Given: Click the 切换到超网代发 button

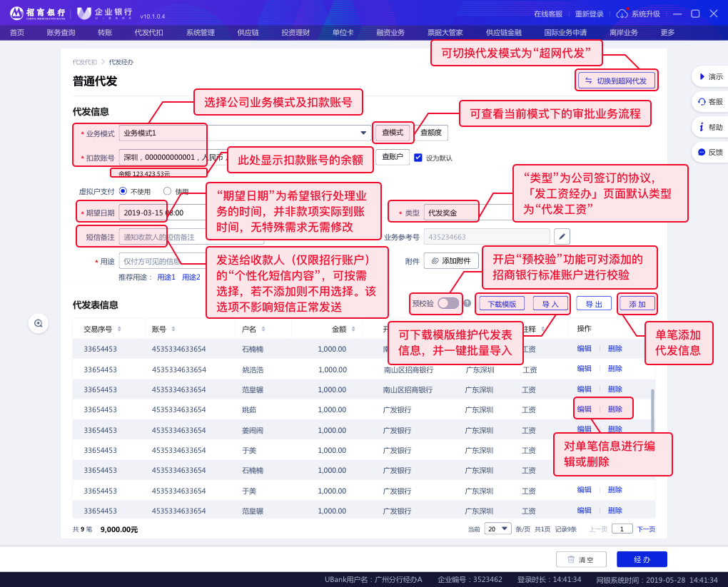Looking at the screenshot, I should [x=616, y=81].
